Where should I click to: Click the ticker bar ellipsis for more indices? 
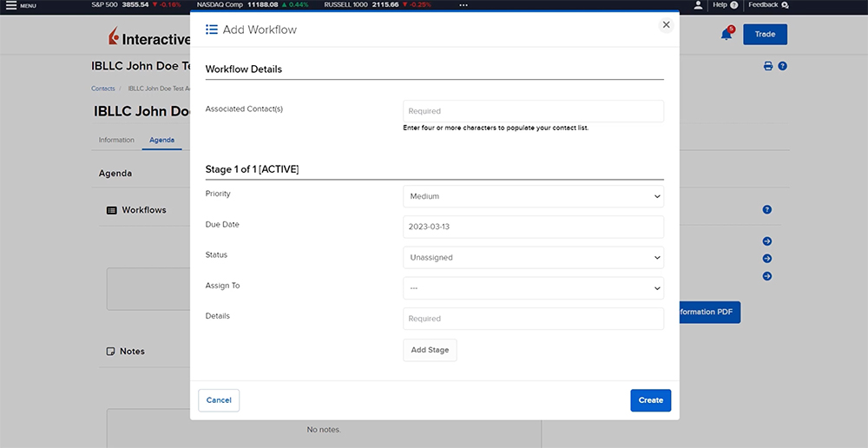463,5
